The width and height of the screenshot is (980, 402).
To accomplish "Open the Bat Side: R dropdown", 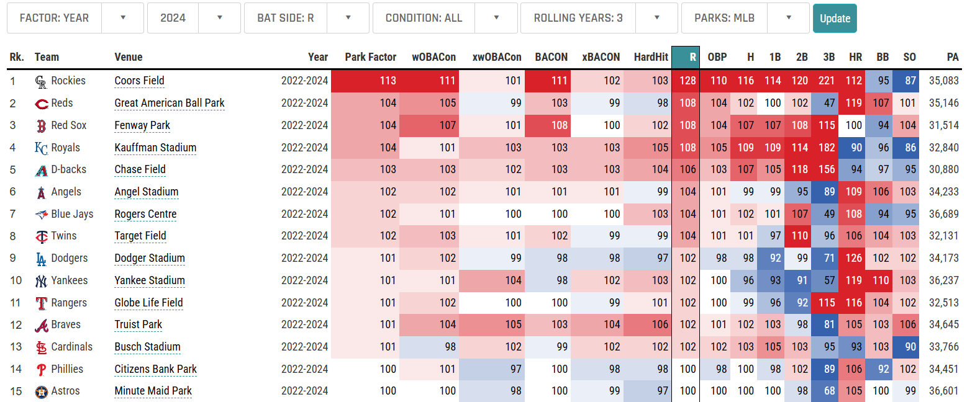I will (x=306, y=18).
